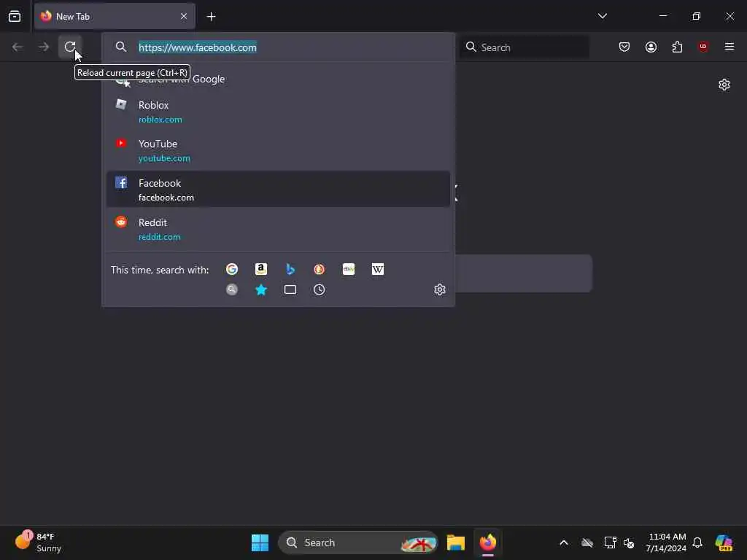
Task: Choose the Reddit suggestion row
Action: coord(278,229)
